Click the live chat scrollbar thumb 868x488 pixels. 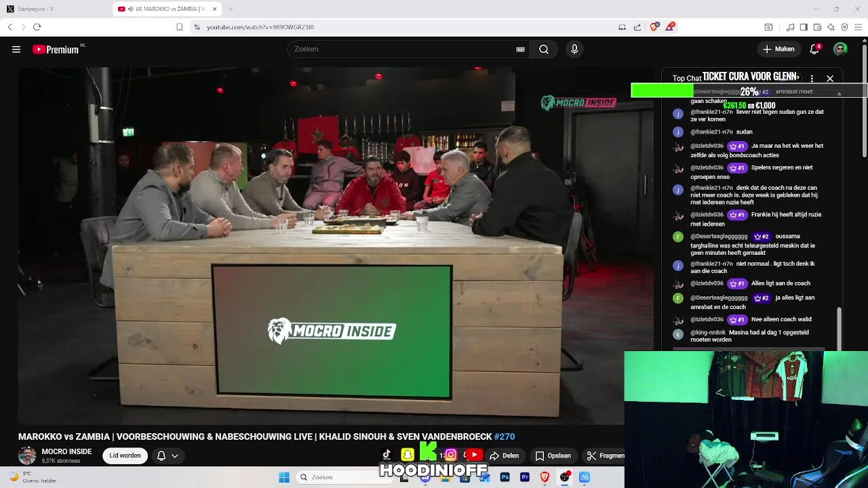pyautogui.click(x=839, y=329)
